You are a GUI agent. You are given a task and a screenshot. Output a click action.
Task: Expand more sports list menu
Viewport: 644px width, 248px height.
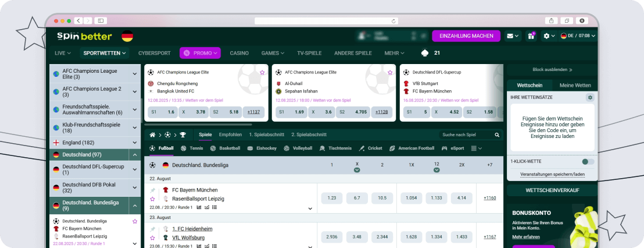pos(477,148)
